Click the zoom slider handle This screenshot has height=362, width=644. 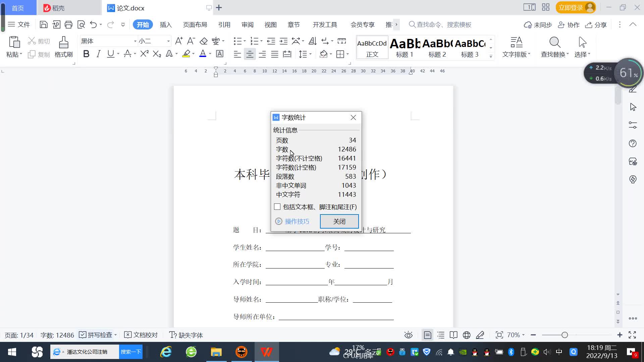(x=565, y=335)
